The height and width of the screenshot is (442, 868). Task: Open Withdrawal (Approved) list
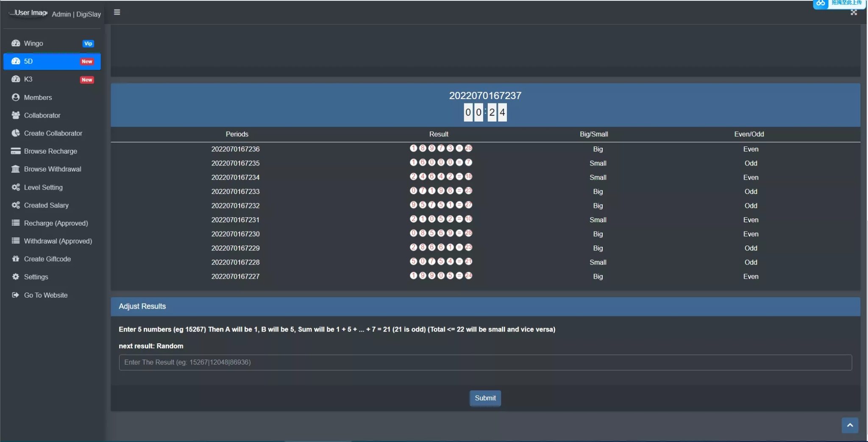point(58,241)
